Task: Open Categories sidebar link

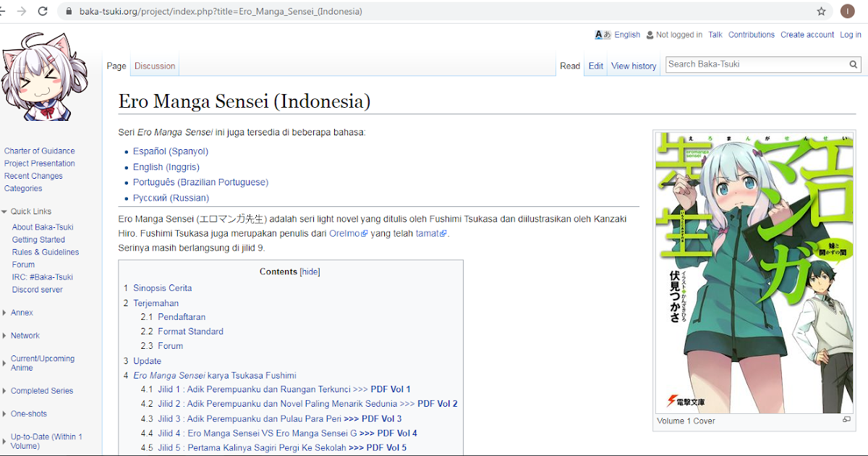Action: (x=23, y=188)
